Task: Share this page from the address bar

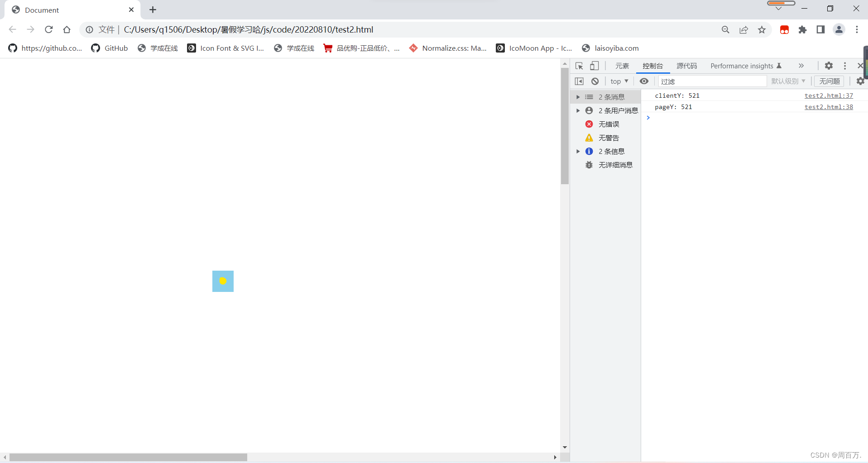Action: 743,29
